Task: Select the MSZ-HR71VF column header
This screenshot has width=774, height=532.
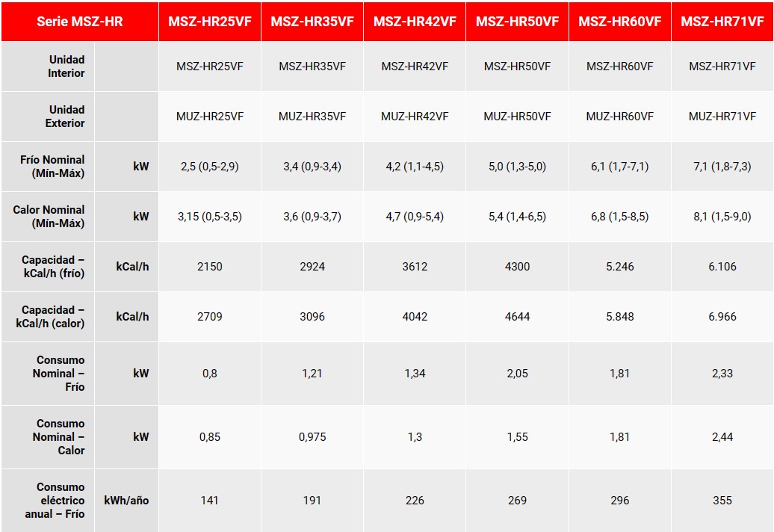Action: click(722, 22)
